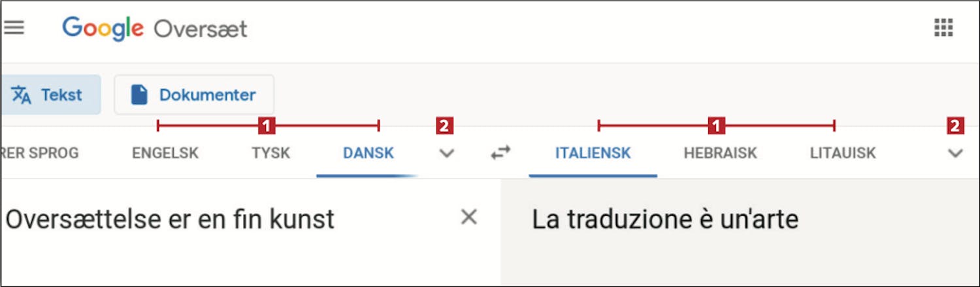Click the Oversæt product name
The width and height of the screenshot is (980, 287).
coord(200,29)
